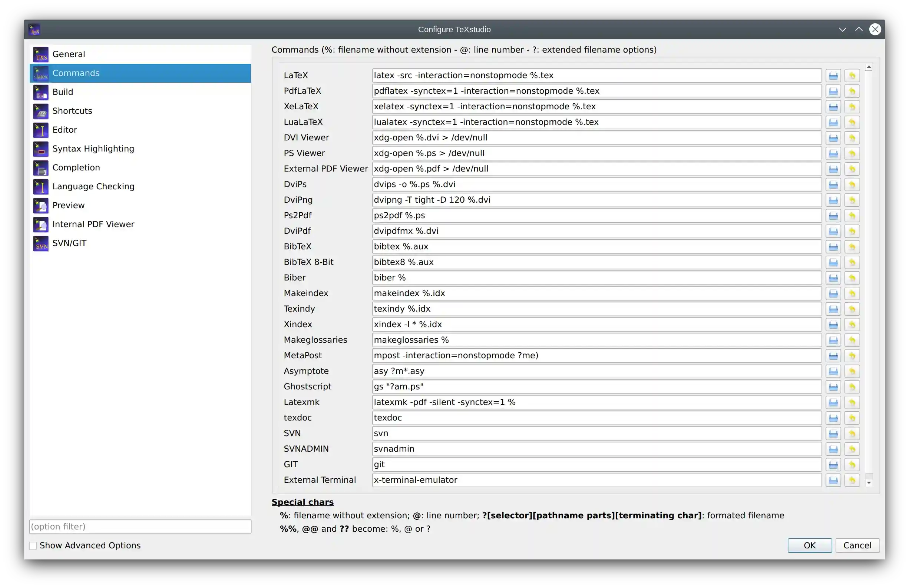Dismiss the dialog with Cancel
909x588 pixels.
(857, 545)
